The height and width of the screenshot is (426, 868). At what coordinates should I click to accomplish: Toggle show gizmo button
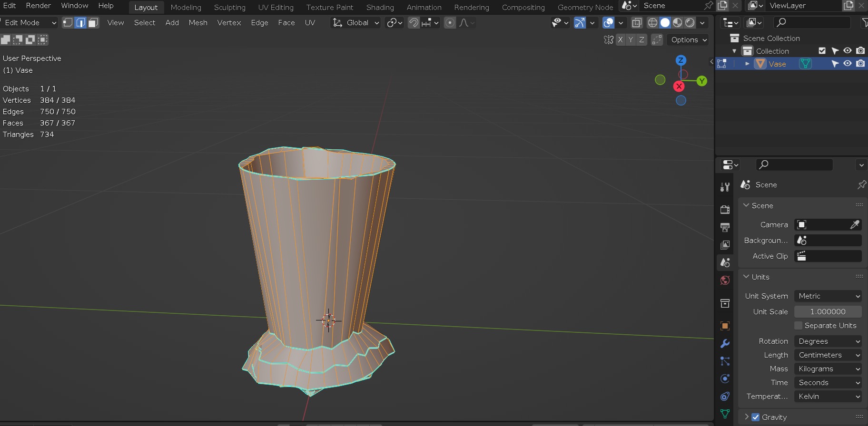(x=580, y=23)
